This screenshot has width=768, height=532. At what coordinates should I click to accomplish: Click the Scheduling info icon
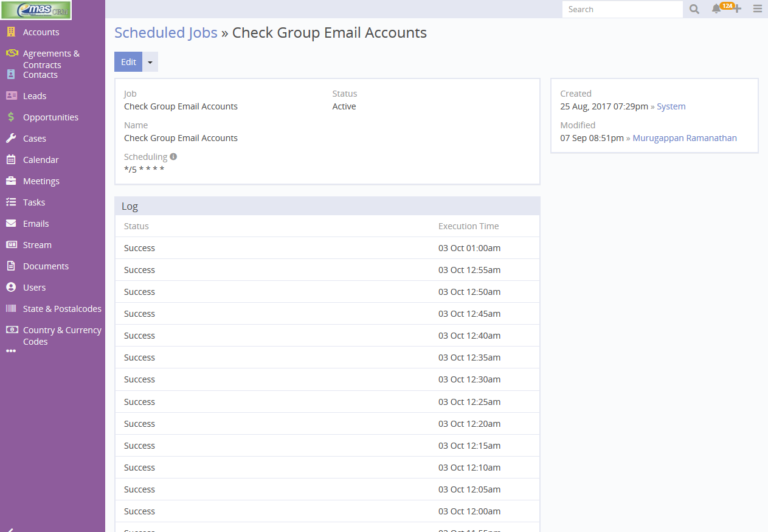[x=173, y=156]
